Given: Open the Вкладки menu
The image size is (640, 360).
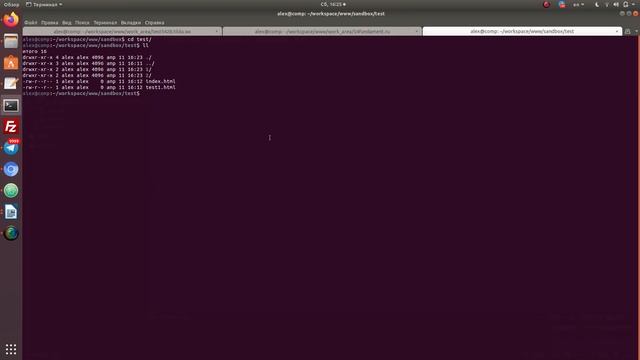Looking at the screenshot, I should [131, 22].
